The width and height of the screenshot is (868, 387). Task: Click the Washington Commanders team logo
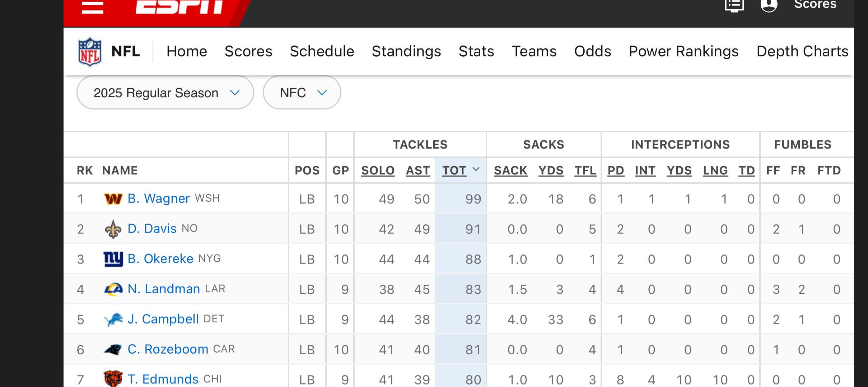(x=113, y=199)
